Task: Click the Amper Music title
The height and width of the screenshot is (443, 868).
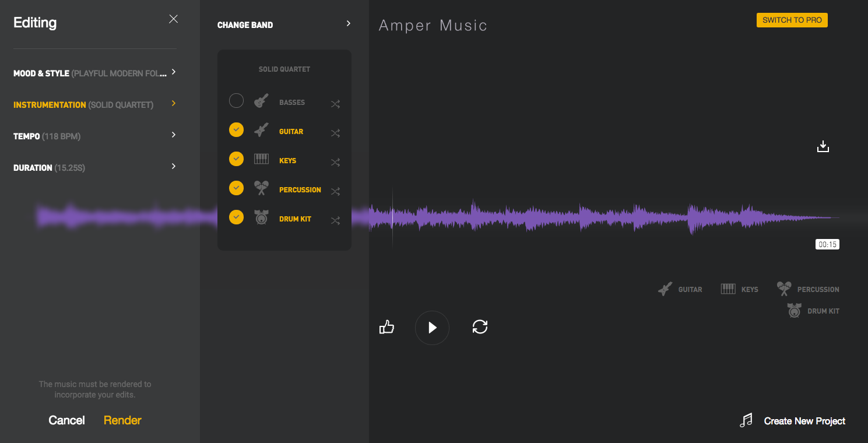Action: tap(433, 26)
